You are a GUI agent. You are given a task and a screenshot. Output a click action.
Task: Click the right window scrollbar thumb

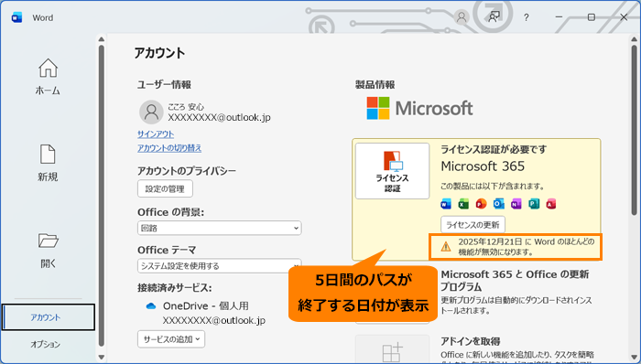pyautogui.click(x=634, y=129)
